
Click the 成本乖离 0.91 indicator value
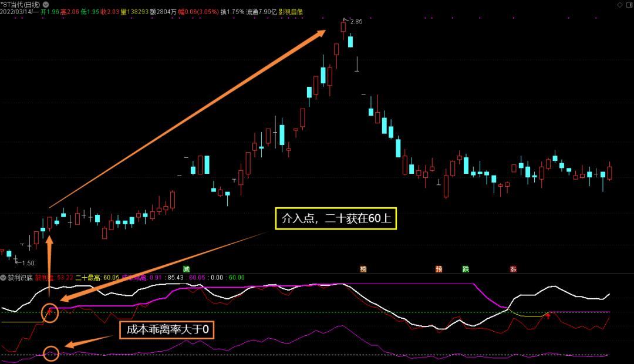click(x=141, y=278)
